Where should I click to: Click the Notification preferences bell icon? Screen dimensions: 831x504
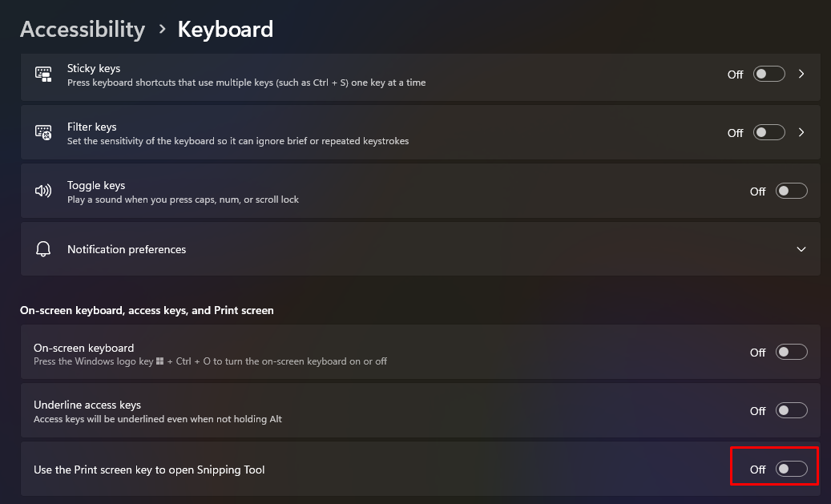pos(43,249)
